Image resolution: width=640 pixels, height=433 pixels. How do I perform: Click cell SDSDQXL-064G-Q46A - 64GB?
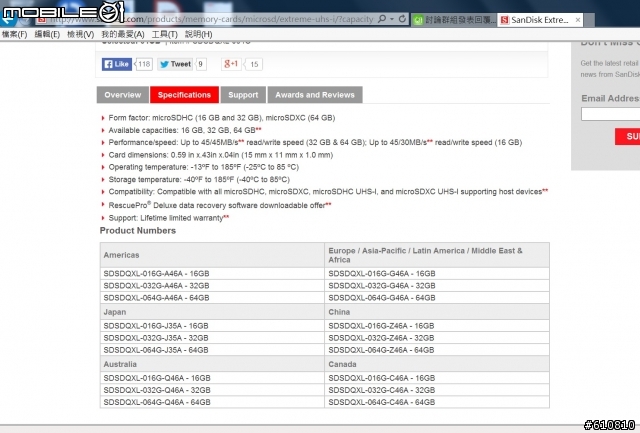point(212,402)
